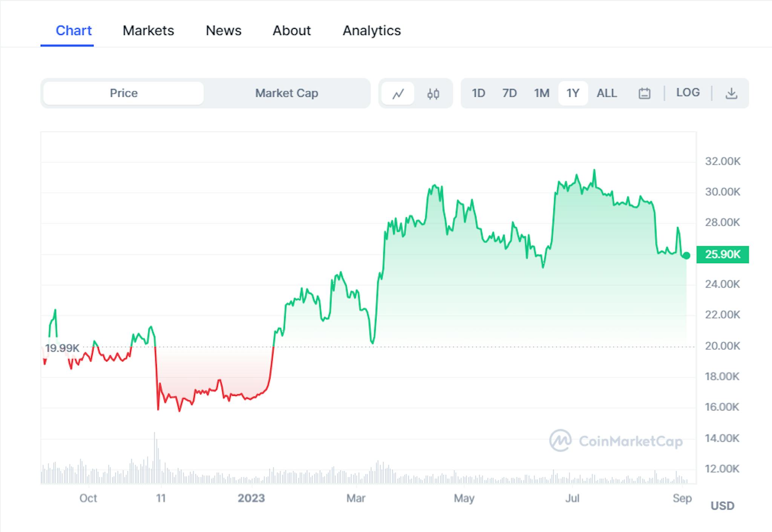Click the News menu item
Viewport: 772px width, 532px height.
[223, 16]
